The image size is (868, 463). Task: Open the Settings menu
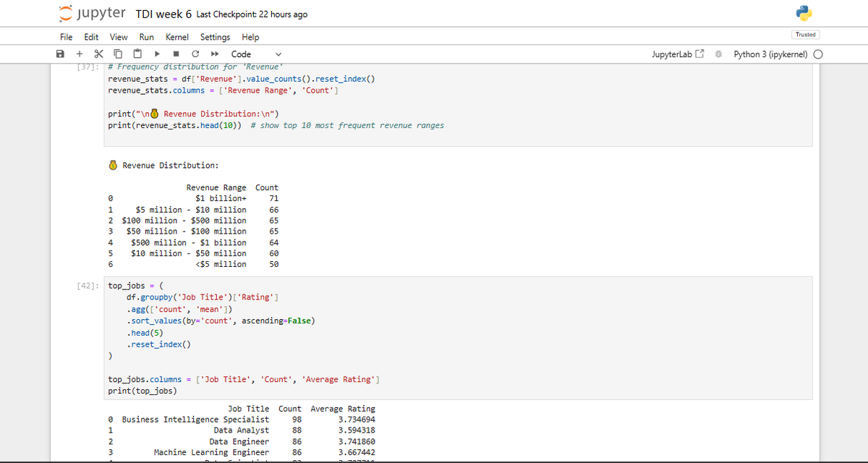coord(215,37)
